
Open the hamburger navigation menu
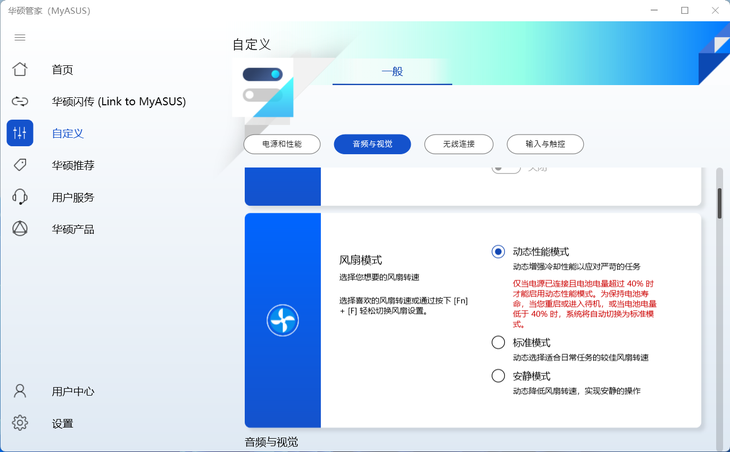click(20, 37)
